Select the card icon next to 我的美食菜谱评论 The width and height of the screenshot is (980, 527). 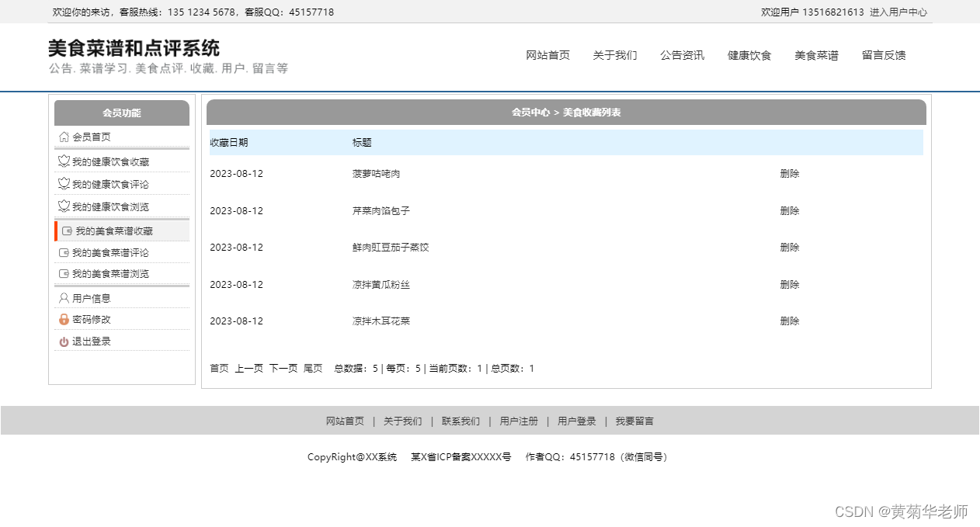[64, 252]
